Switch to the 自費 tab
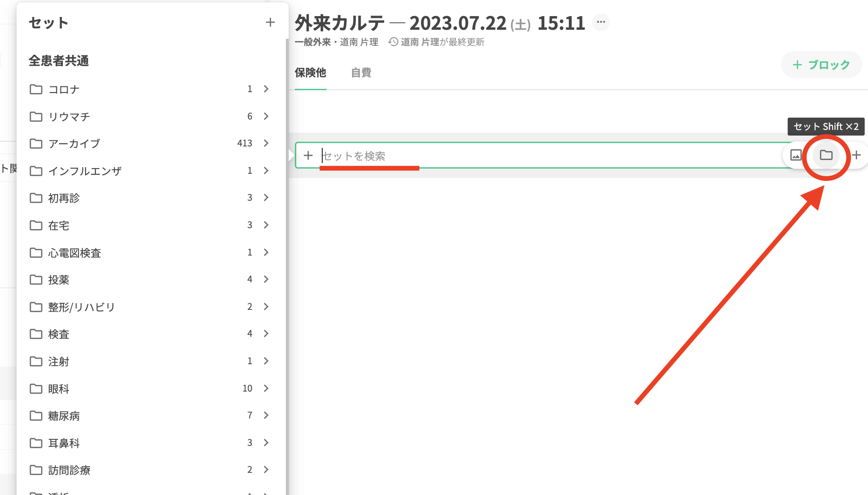The height and width of the screenshot is (495, 868). [361, 73]
